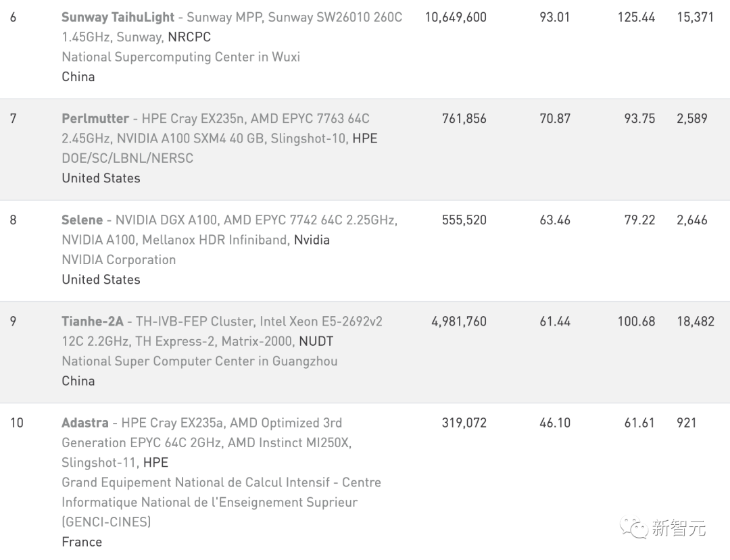The image size is (730, 560).
Task: Click the WeChat logo icon in the watermark
Action: [x=633, y=526]
